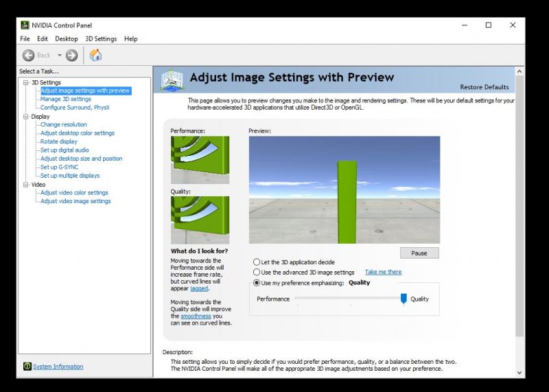Open Change resolution
Image resolution: width=549 pixels, height=392 pixels.
tap(63, 124)
